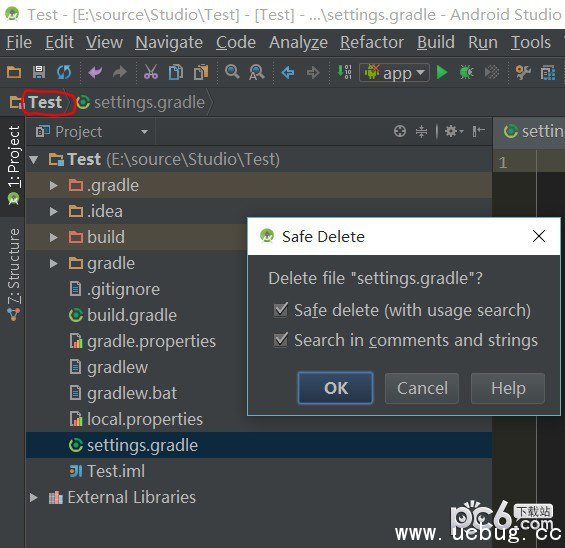The width and height of the screenshot is (565, 548).
Task: Open the Build menu
Action: [436, 43]
